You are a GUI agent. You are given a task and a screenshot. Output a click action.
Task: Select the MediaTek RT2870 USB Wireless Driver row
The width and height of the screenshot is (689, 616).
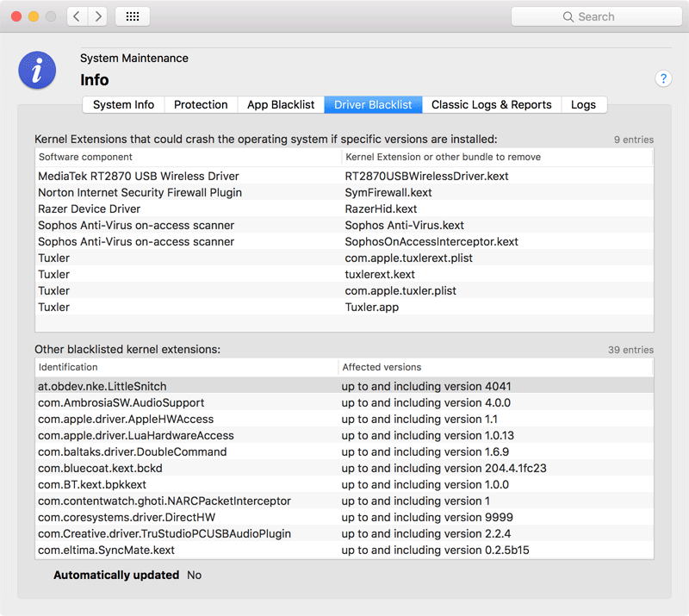[x=344, y=176]
